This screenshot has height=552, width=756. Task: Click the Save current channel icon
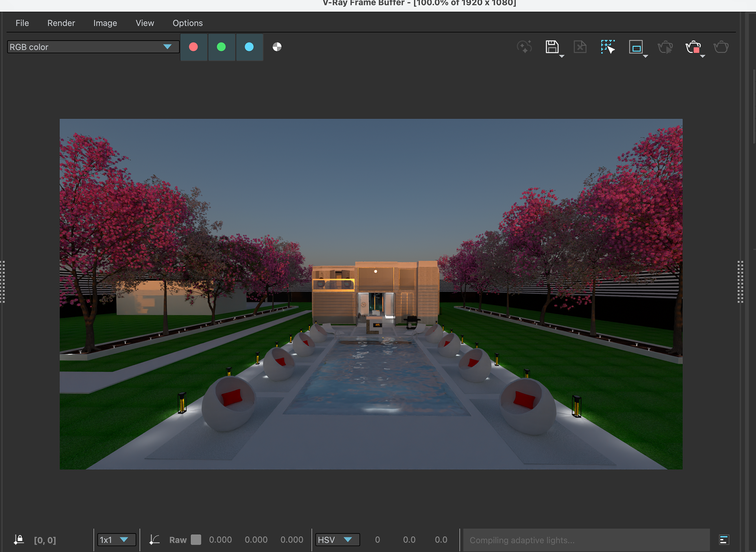click(x=552, y=47)
